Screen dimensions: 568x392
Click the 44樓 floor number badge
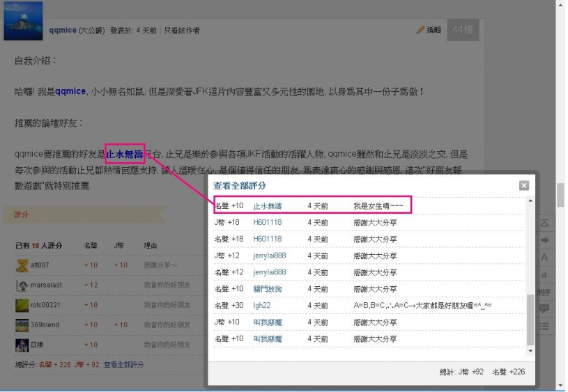pos(463,30)
